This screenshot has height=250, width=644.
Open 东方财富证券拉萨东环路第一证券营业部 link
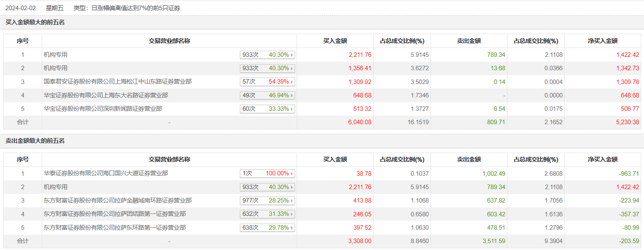click(x=115, y=228)
